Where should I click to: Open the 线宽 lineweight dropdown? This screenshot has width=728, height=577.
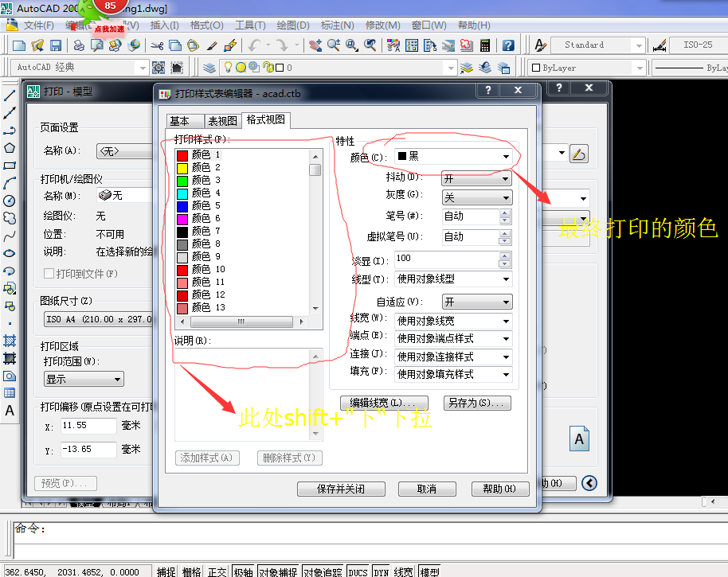(x=454, y=321)
